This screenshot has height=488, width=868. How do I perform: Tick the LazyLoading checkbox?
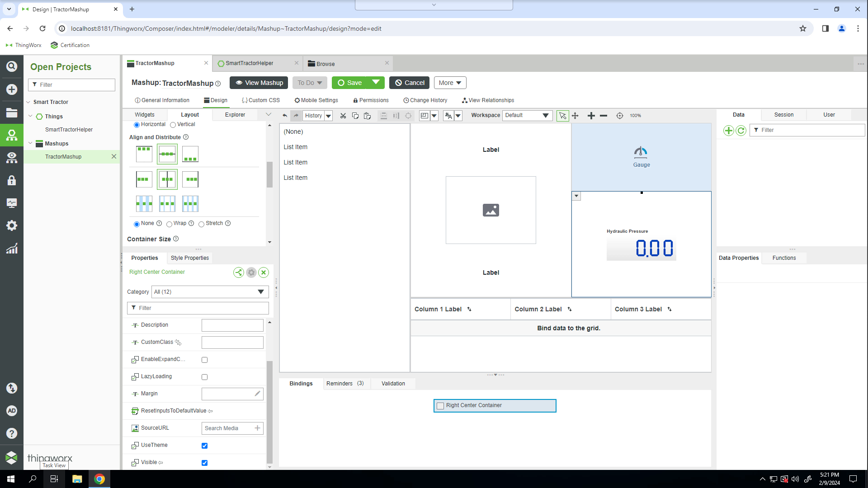[204, 377]
